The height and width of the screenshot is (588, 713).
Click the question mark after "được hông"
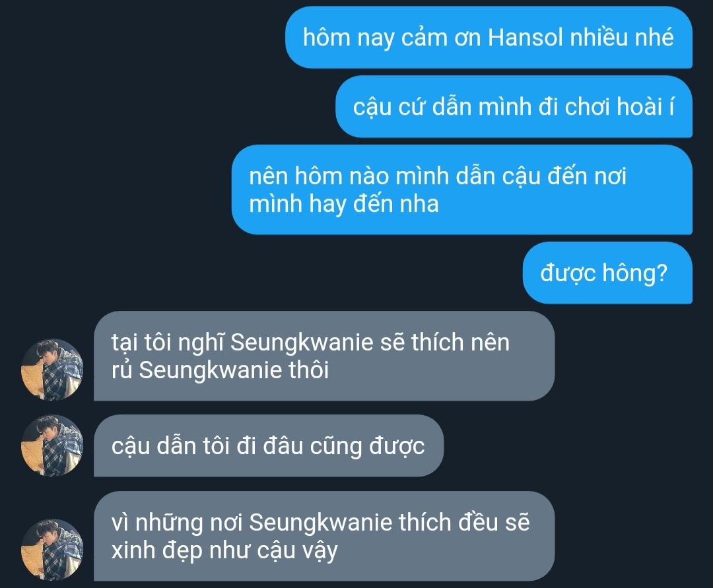662,273
